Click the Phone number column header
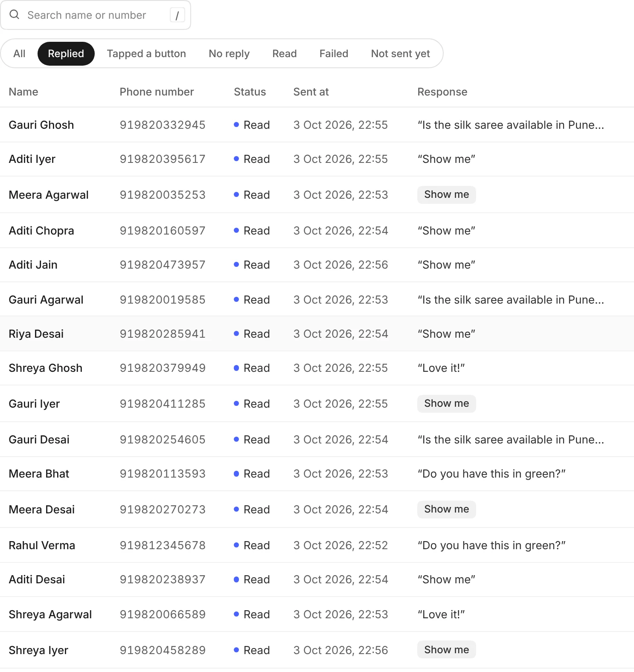 [157, 92]
